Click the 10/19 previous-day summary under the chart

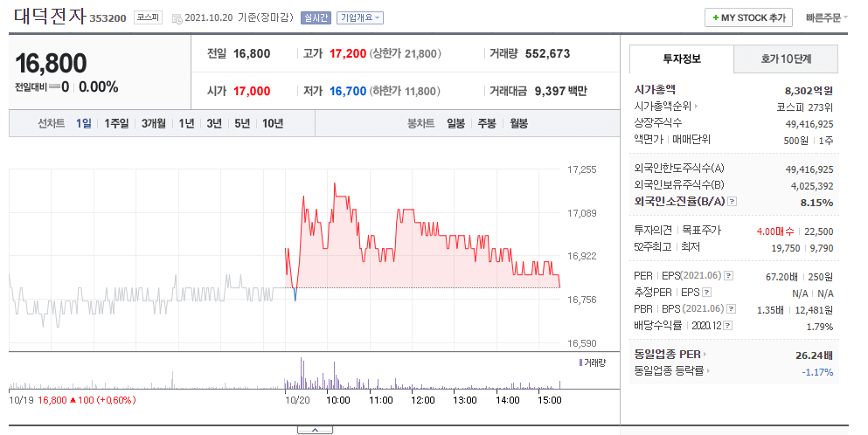pos(73,399)
